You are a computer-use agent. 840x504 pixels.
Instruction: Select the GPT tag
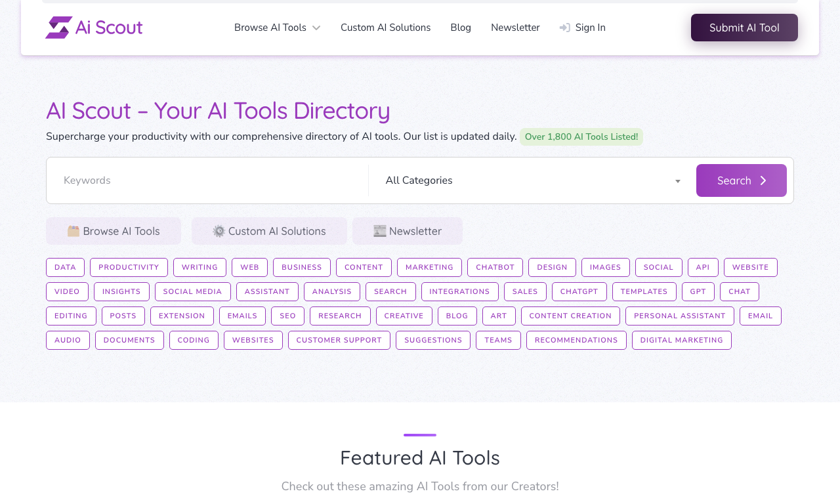click(x=698, y=291)
